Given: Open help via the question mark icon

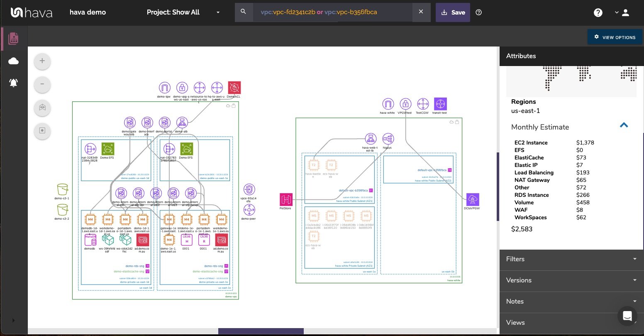Looking at the screenshot, I should pos(598,12).
